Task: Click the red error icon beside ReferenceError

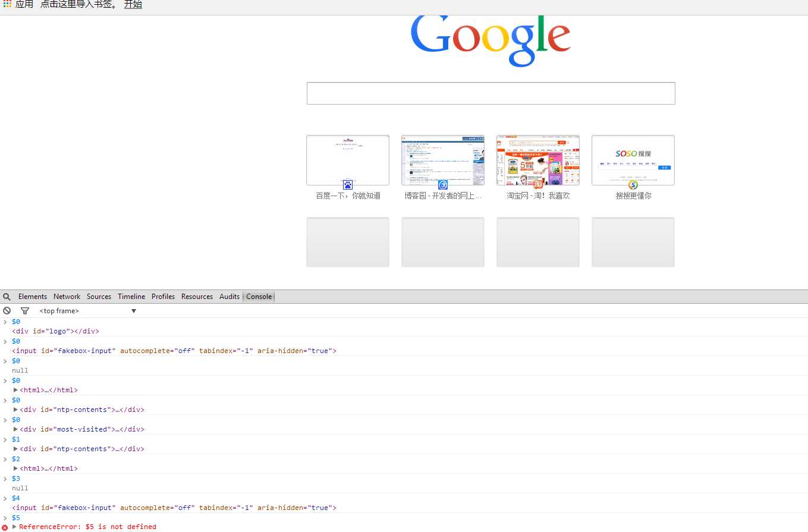Action: (5, 527)
